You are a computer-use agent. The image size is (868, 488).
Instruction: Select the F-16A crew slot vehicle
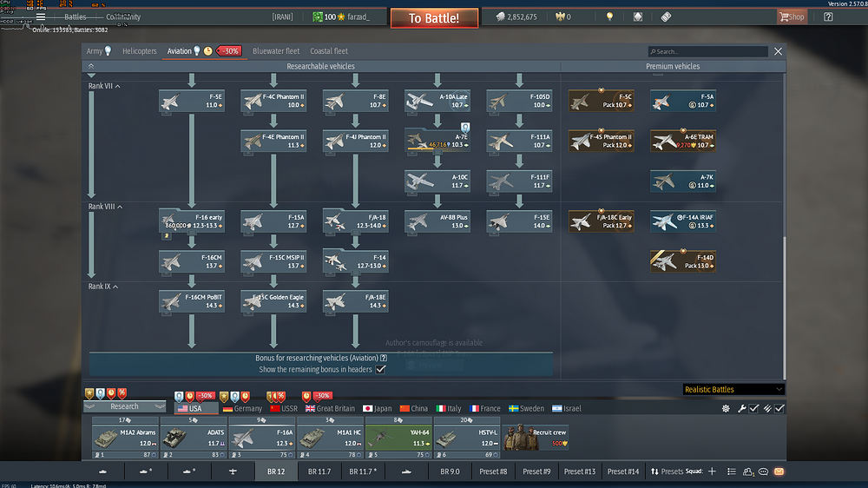point(262,438)
